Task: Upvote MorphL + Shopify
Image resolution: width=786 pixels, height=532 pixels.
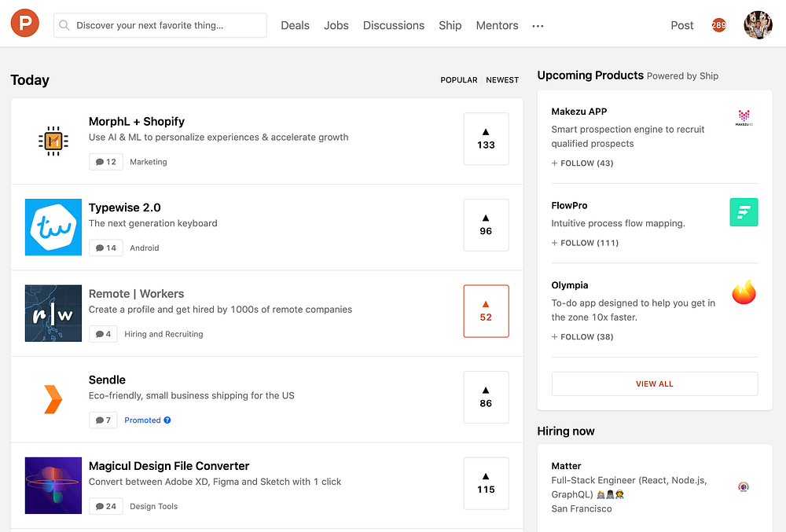Action: pyautogui.click(x=486, y=139)
